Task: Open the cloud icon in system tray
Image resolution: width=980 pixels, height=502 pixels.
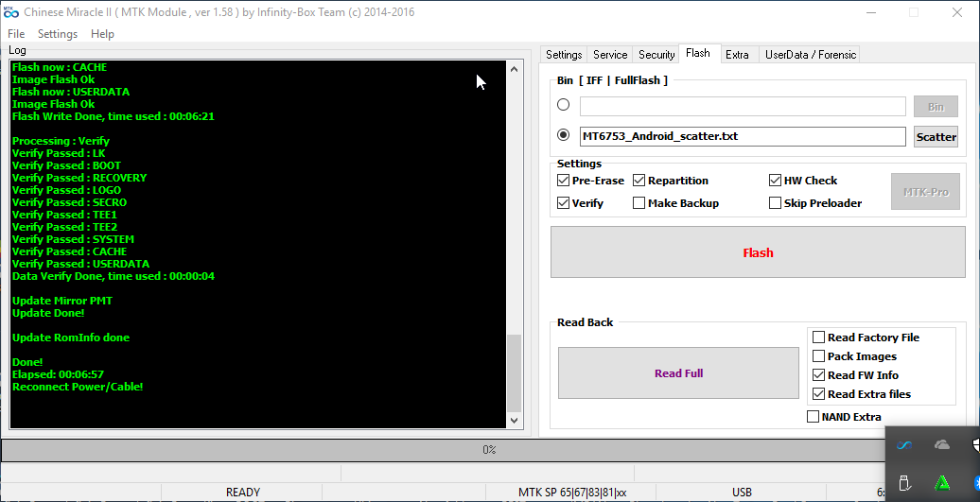Action: pos(941,444)
